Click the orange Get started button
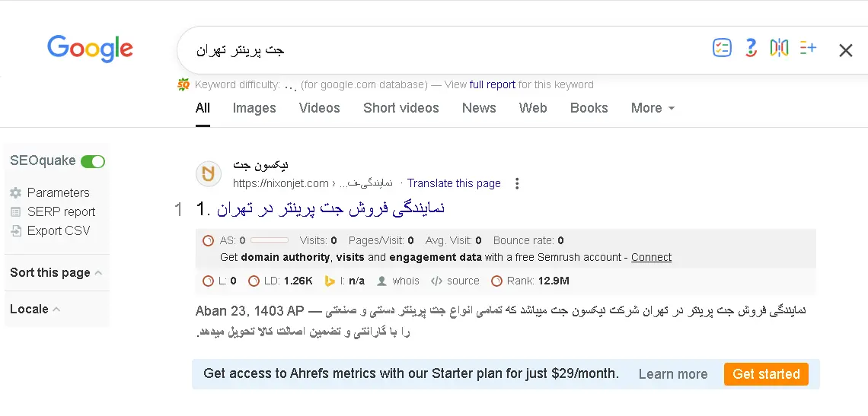 [766, 374]
